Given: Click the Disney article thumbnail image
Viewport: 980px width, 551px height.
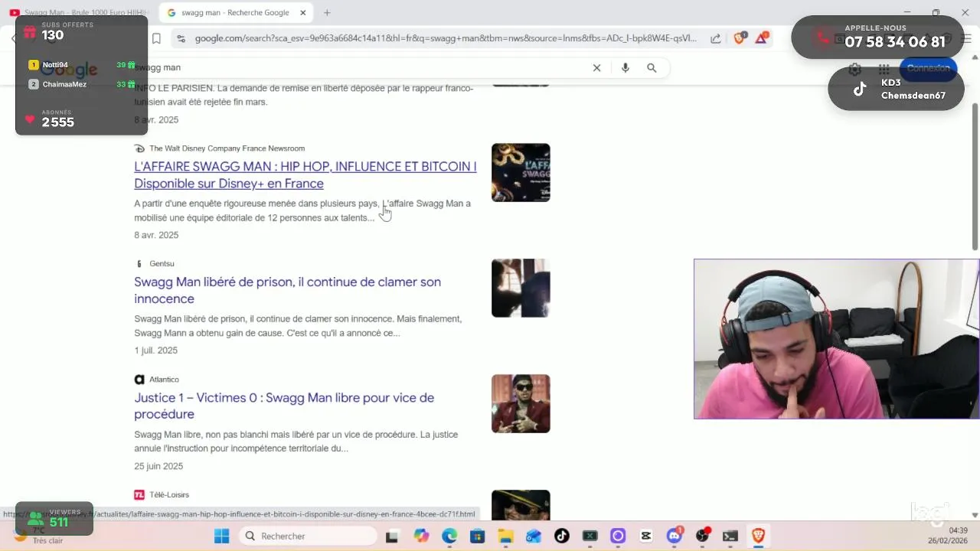Looking at the screenshot, I should coord(521,172).
